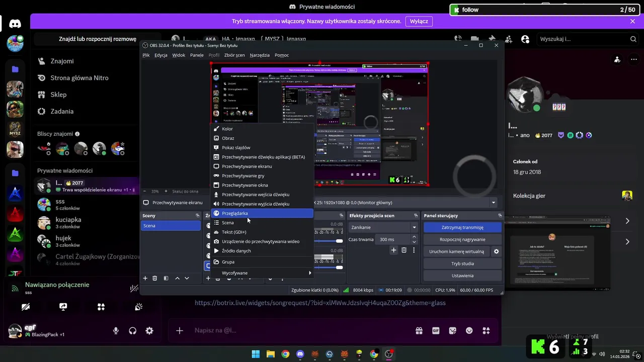
Task: Click Rozpocznij nagrywanie button
Action: pos(462,239)
